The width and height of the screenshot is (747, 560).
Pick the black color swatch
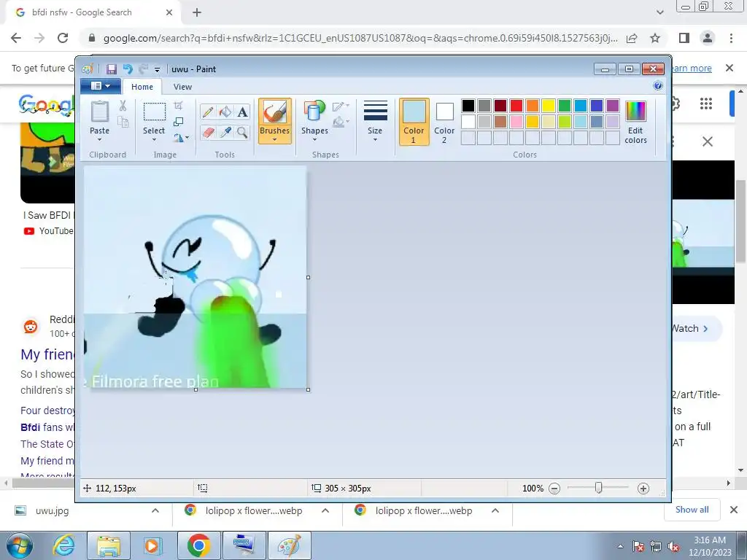coord(468,106)
